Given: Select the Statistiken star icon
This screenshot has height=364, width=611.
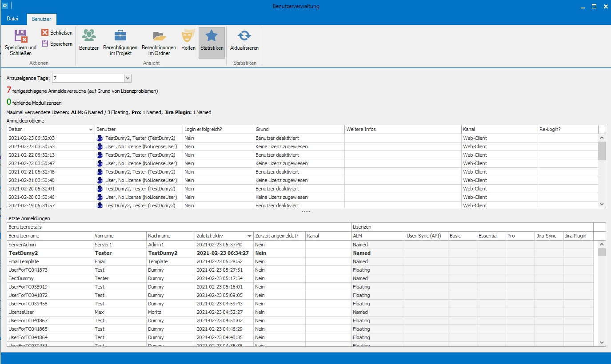Looking at the screenshot, I should (x=212, y=36).
